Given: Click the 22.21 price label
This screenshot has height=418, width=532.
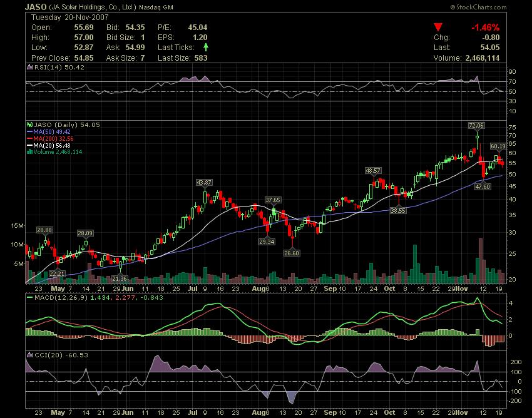Looking at the screenshot, I should (x=57, y=274).
